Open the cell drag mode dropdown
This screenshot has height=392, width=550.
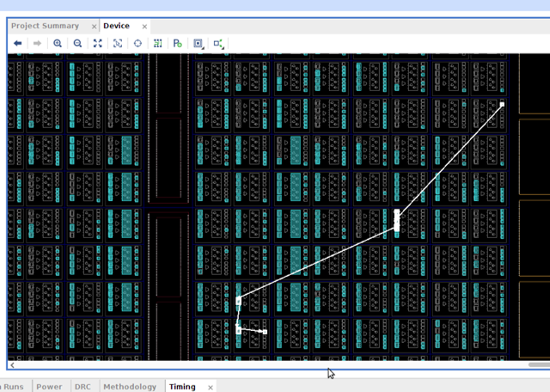pyautogui.click(x=199, y=44)
